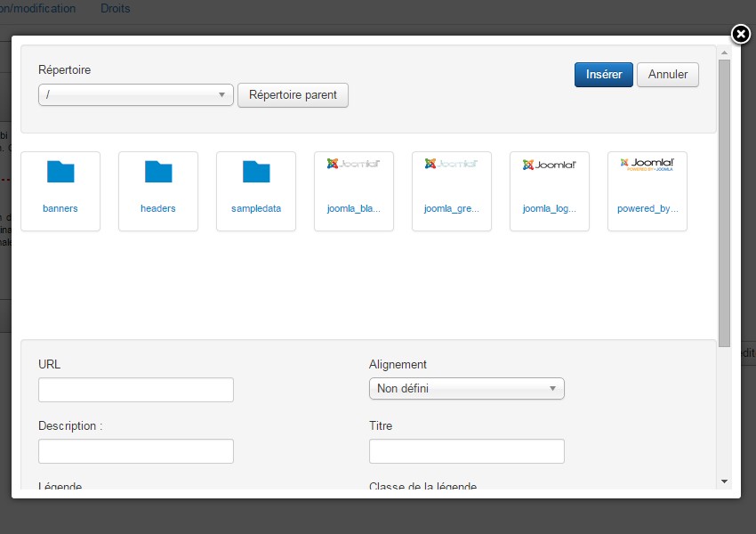Select the joomla_bla... image thumbnail
Screen dimensions: 756x534
pos(353,164)
